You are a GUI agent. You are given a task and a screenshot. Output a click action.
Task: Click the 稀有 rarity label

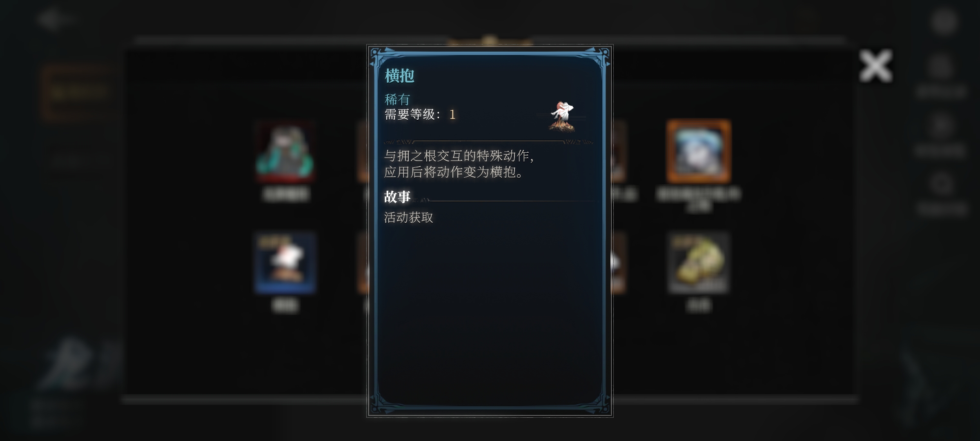(397, 99)
